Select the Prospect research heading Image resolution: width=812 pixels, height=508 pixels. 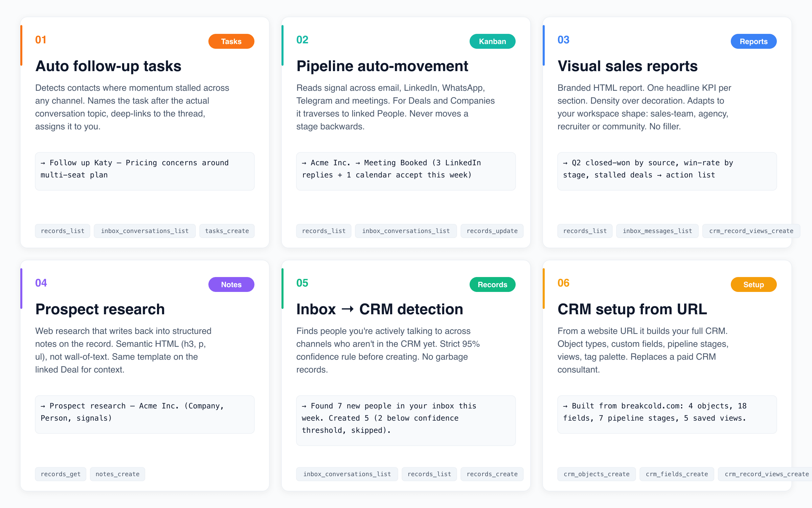click(100, 309)
